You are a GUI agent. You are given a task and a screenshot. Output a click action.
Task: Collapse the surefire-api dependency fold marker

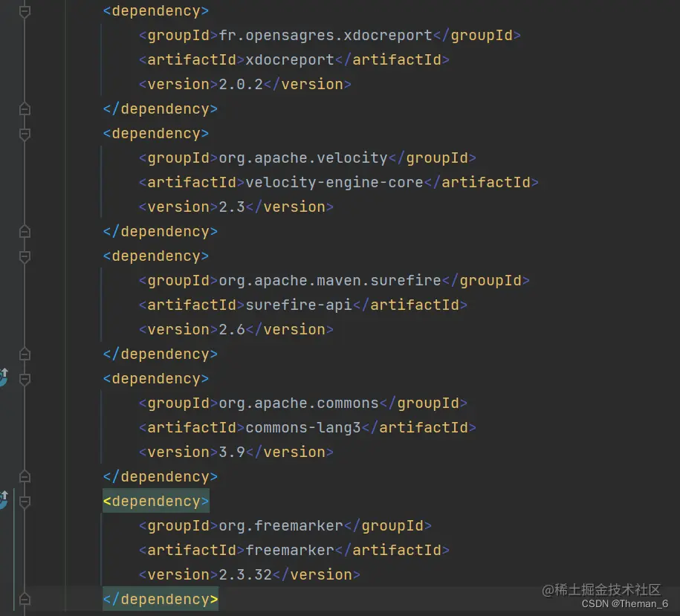pos(25,256)
